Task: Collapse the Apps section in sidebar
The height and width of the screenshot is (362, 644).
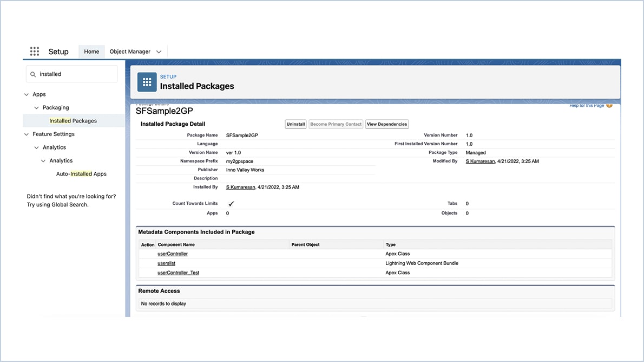Action: [x=26, y=94]
